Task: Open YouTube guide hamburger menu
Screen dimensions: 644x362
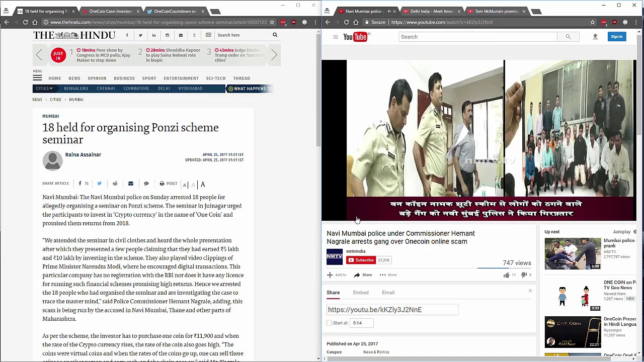Action: pyautogui.click(x=336, y=37)
